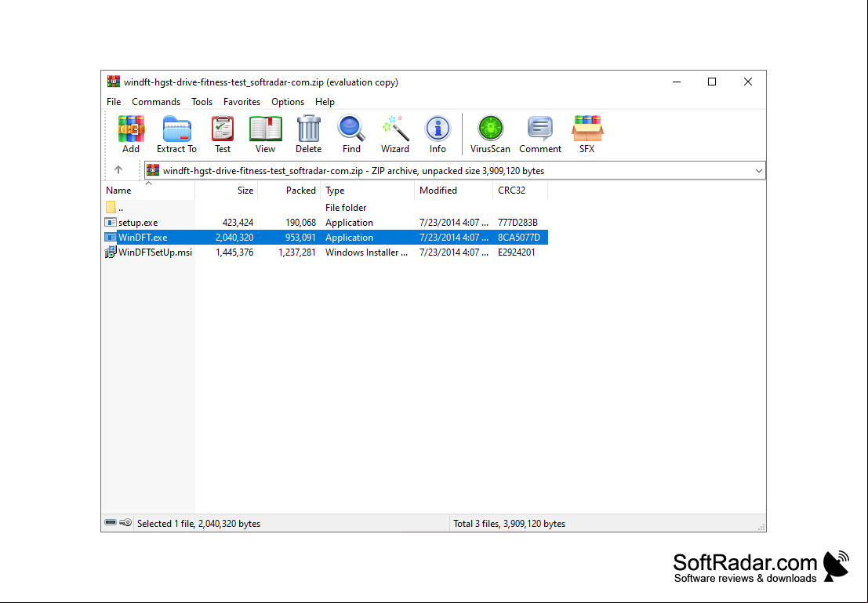
Task: Click the WinRAR icon in title bar
Action: pos(114,82)
